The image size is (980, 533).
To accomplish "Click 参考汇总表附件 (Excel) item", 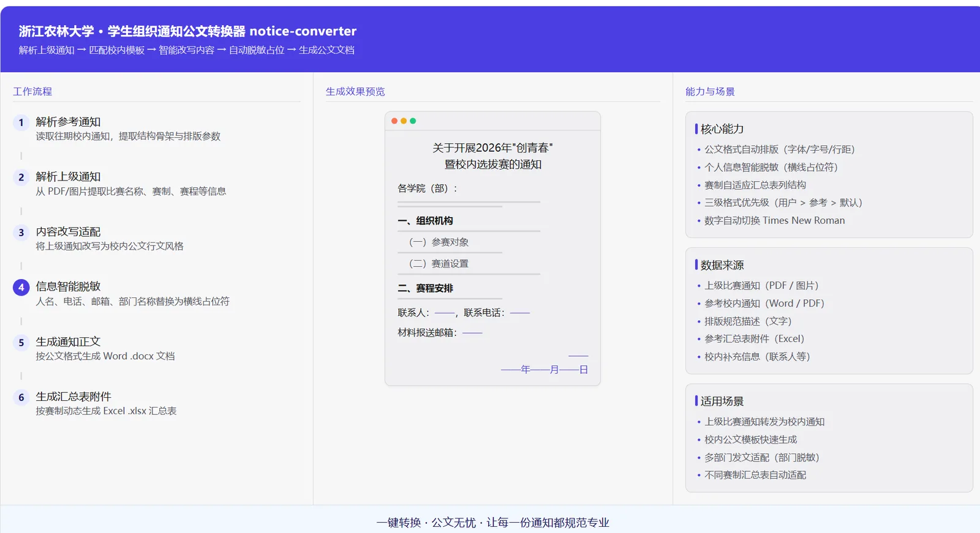I will click(x=754, y=339).
